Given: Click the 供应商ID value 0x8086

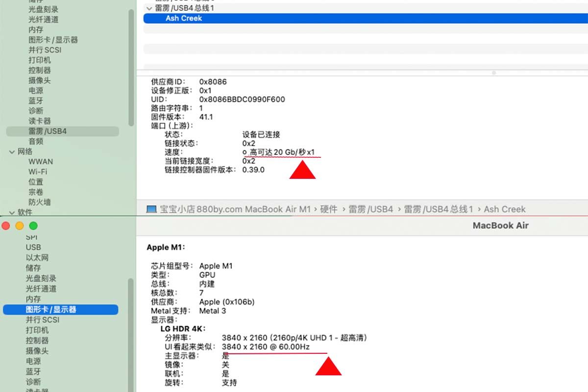Looking at the screenshot, I should 213,82.
